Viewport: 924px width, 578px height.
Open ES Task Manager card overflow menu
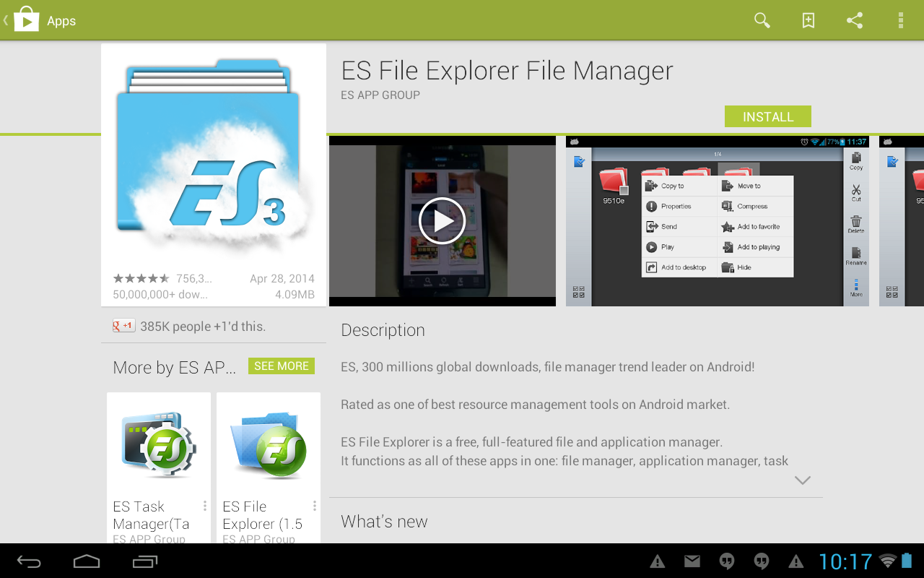pos(205,506)
